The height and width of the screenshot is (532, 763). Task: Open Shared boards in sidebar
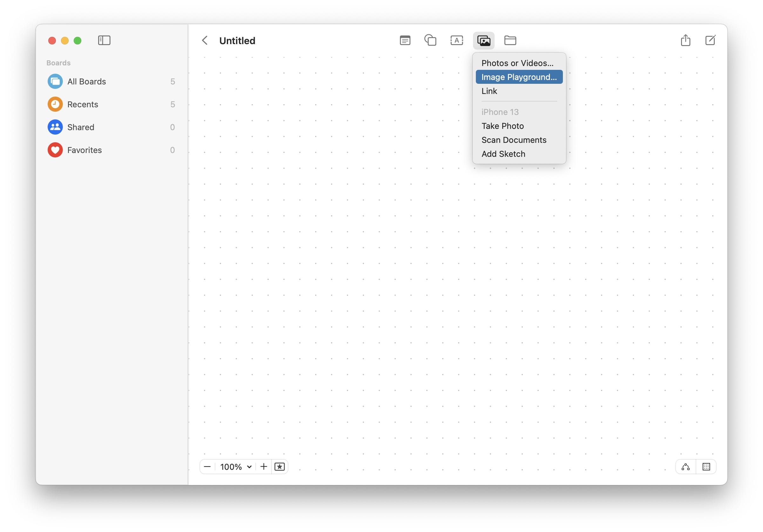click(111, 127)
